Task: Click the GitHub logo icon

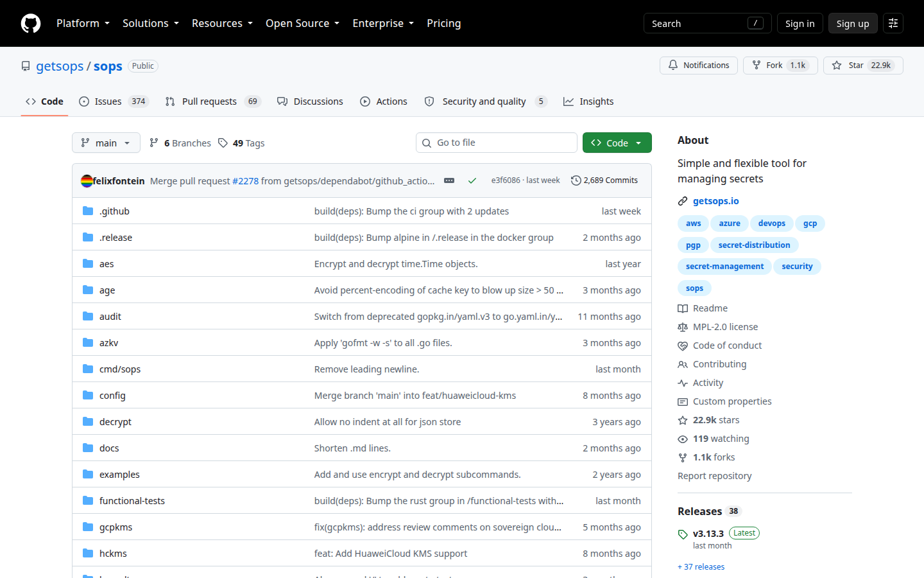Action: 31,23
